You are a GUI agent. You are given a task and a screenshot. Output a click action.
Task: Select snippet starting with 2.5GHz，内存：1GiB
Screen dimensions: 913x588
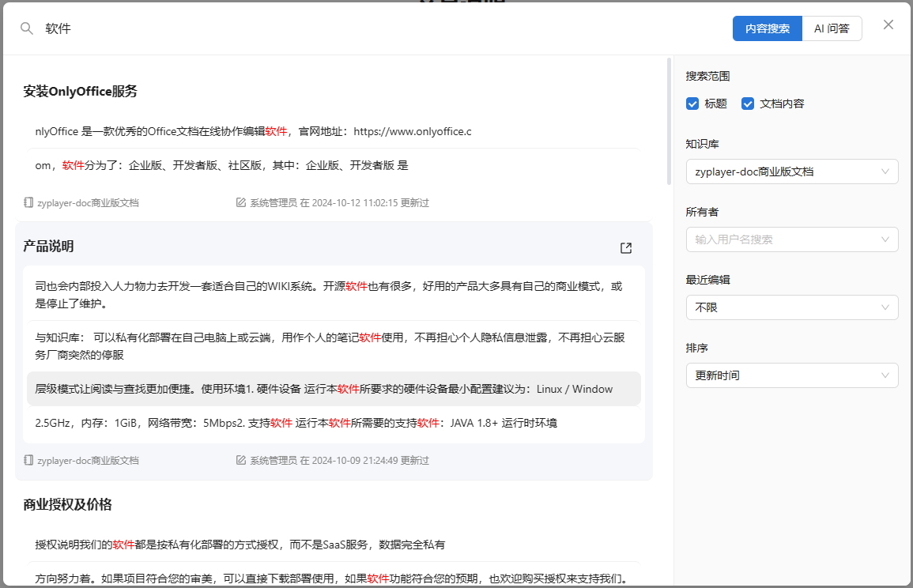pyautogui.click(x=334, y=423)
